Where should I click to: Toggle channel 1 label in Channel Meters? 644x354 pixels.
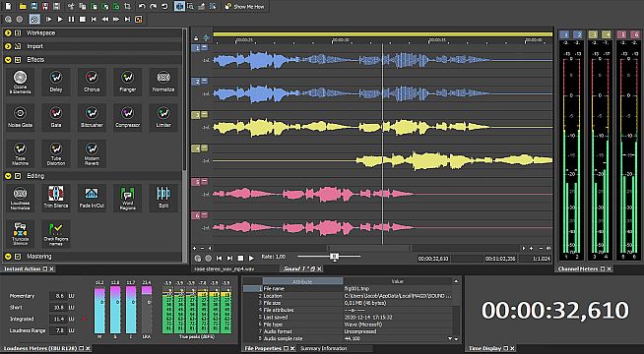(566, 34)
